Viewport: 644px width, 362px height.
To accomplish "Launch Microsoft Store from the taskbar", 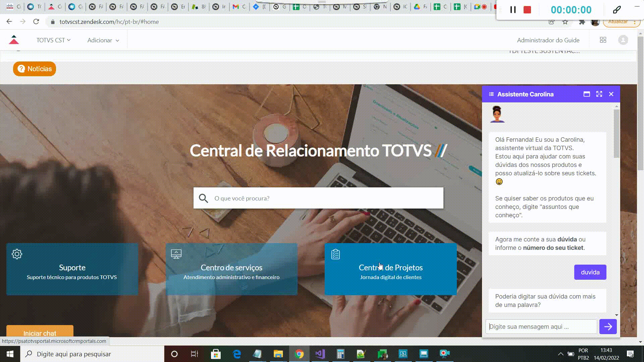I will tap(216, 354).
